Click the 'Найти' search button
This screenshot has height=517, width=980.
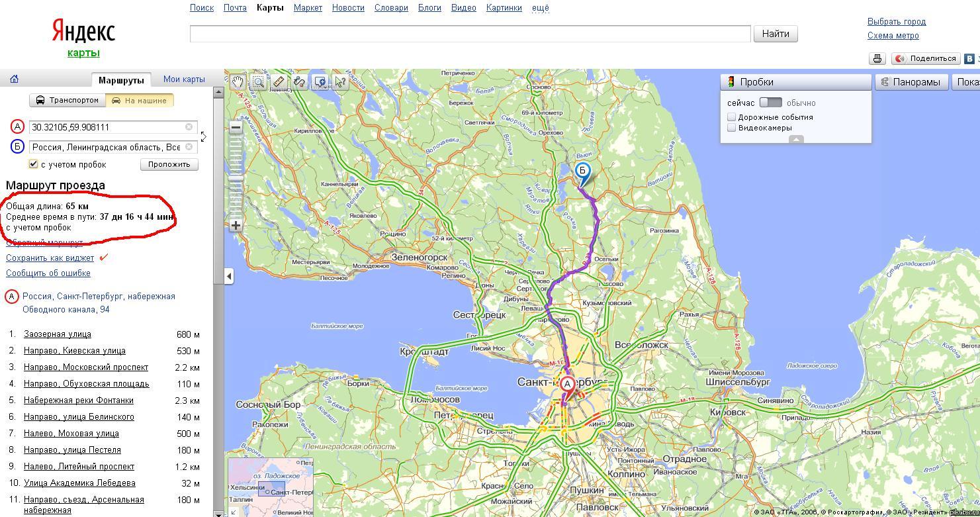[x=776, y=34]
